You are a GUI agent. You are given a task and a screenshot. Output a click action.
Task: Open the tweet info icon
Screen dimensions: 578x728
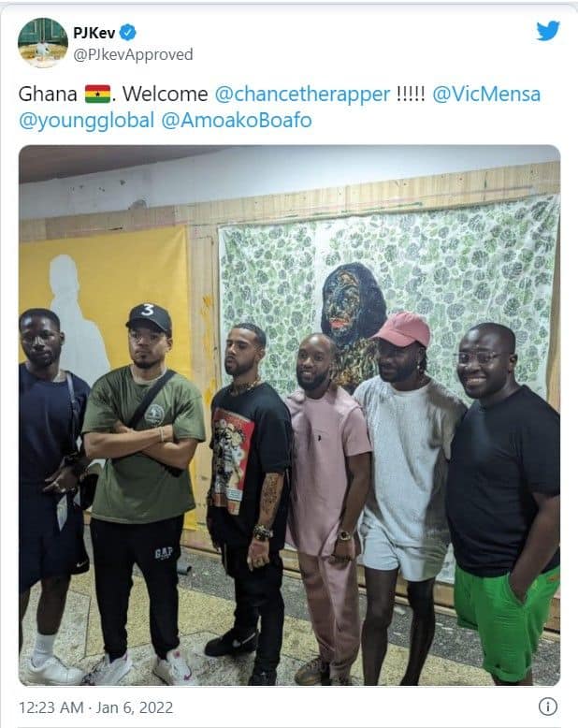[548, 706]
